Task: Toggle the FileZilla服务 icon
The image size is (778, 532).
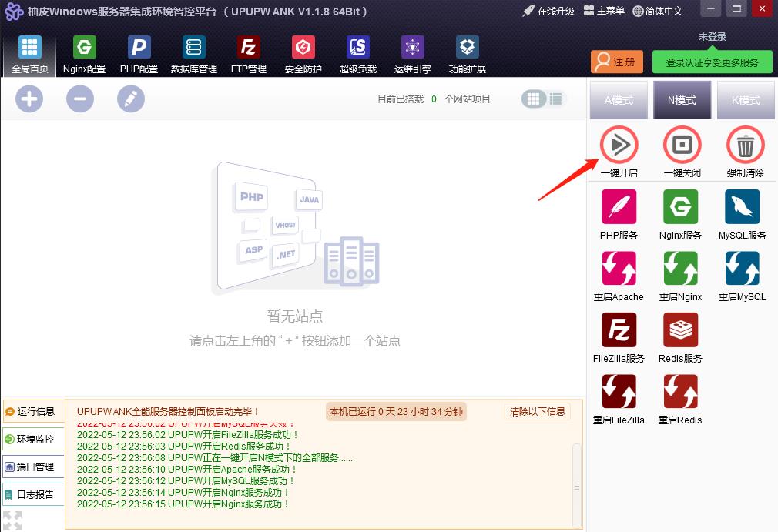Action: point(619,330)
